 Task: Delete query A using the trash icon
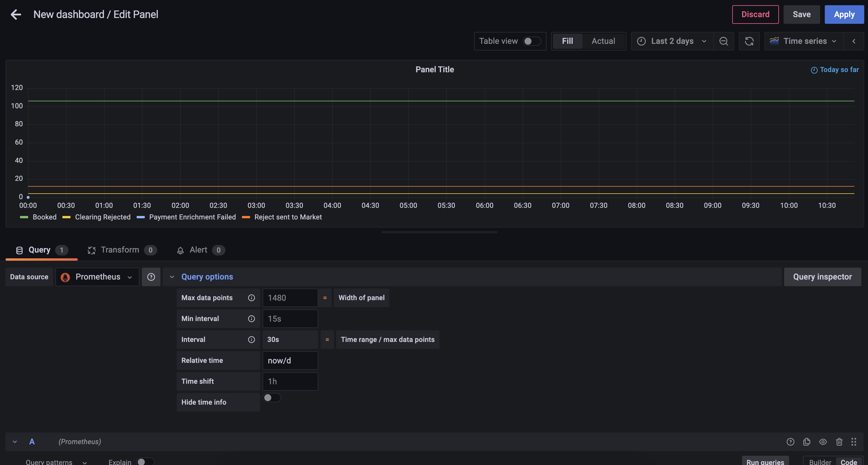point(839,442)
